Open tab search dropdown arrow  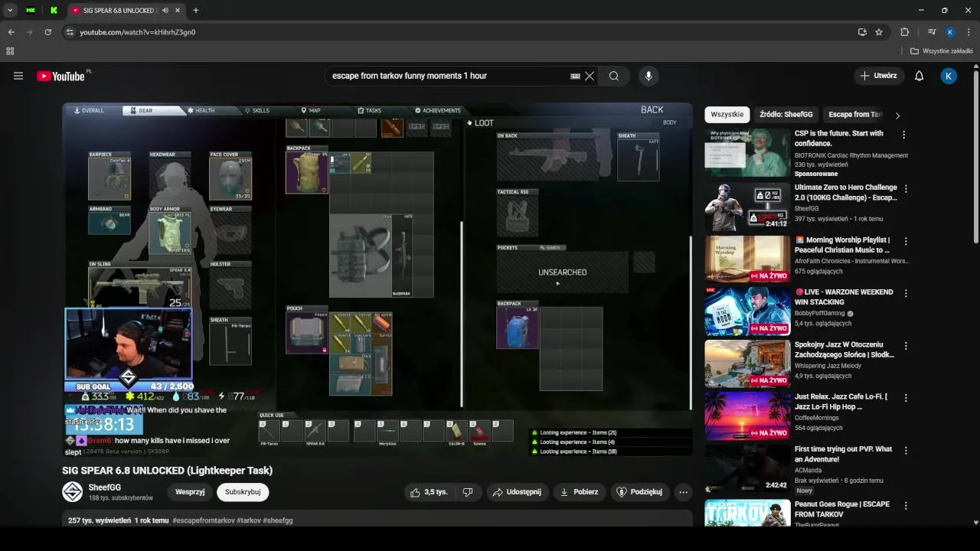click(x=9, y=11)
